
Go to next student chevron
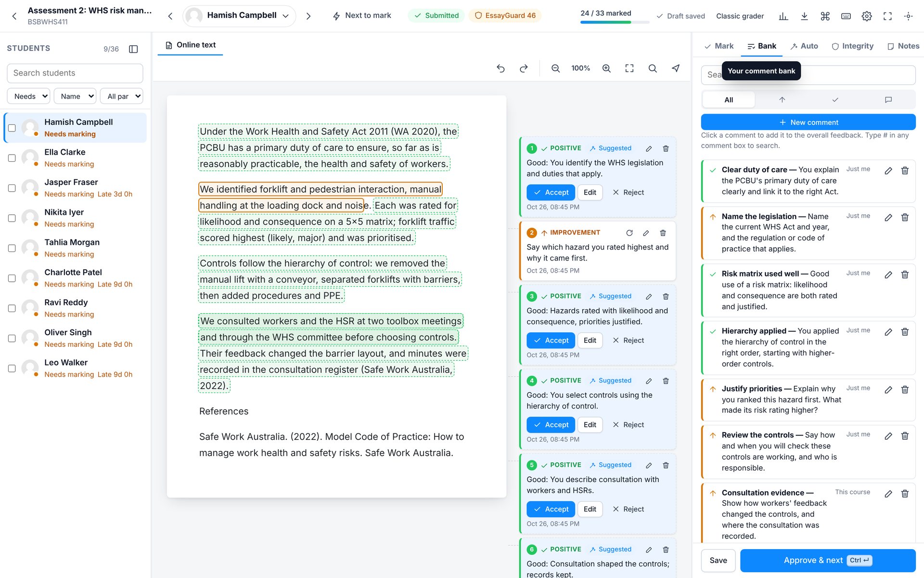[308, 16]
